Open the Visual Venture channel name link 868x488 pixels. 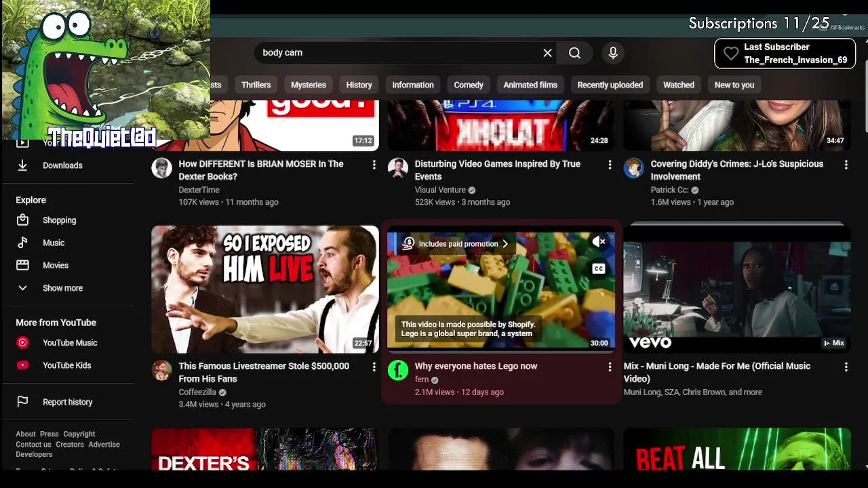[440, 190]
